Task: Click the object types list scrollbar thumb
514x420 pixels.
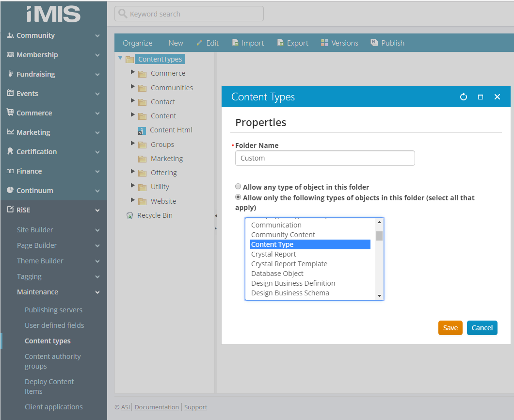Action: [x=379, y=236]
